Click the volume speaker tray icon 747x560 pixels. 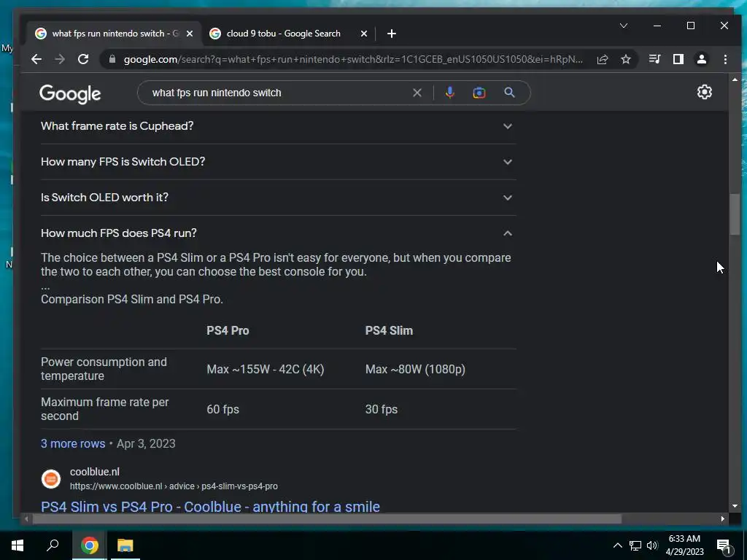coord(652,545)
